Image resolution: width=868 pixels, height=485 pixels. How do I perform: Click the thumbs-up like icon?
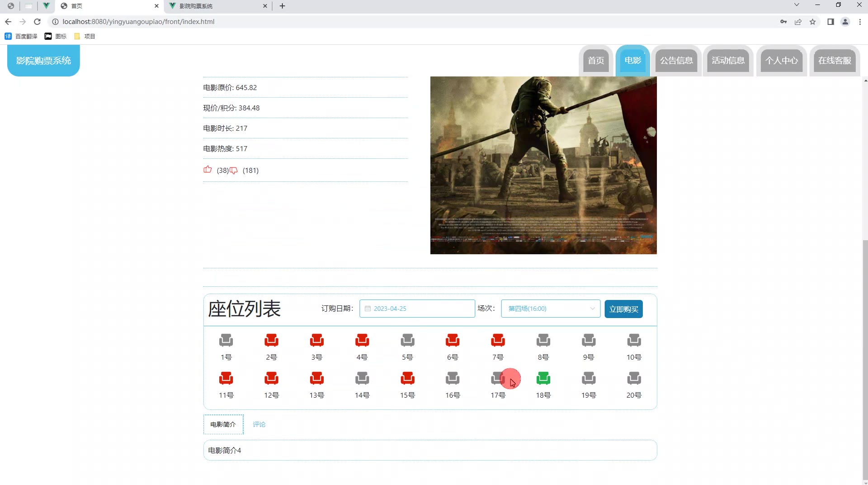pos(208,170)
